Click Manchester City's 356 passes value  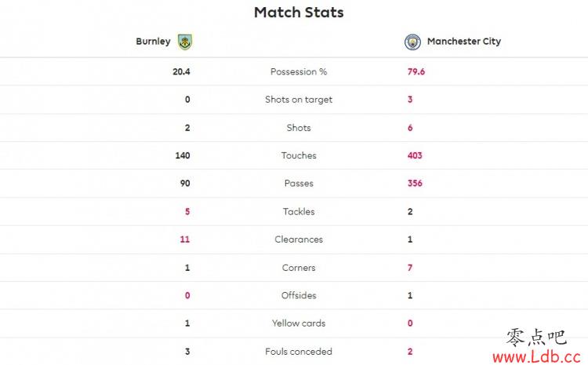415,183
